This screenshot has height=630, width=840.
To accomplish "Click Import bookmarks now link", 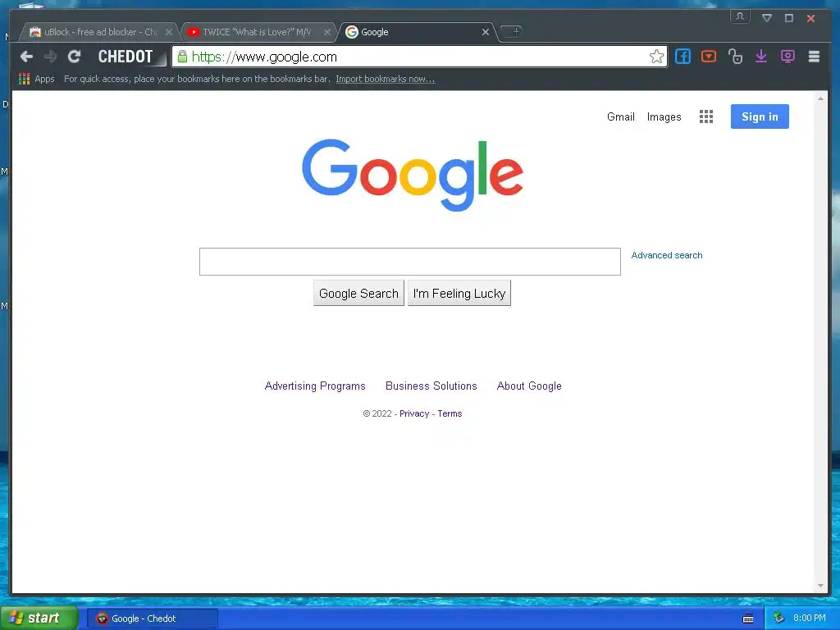I will coord(386,79).
